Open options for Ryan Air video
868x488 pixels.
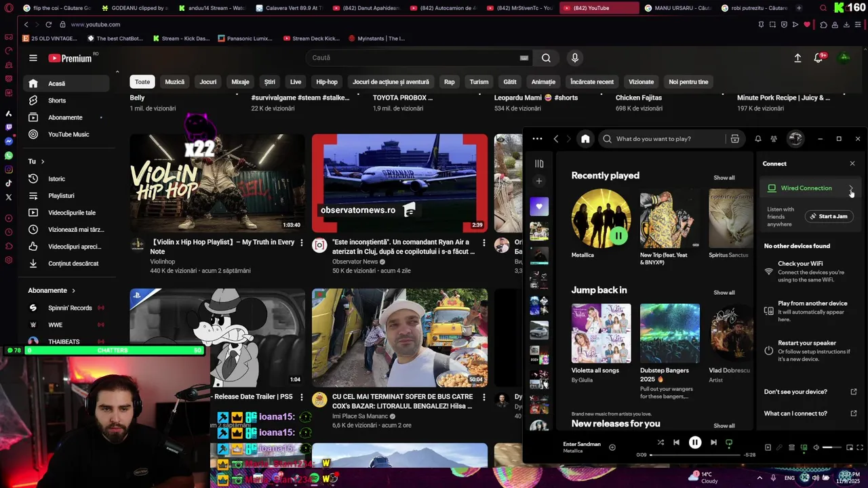coord(484,243)
